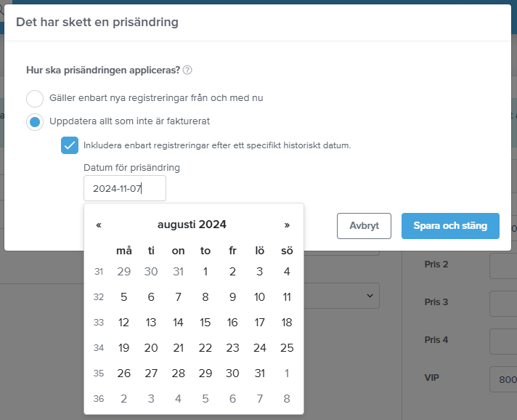Select August 20 in date picker
517x420 pixels.
pos(151,348)
